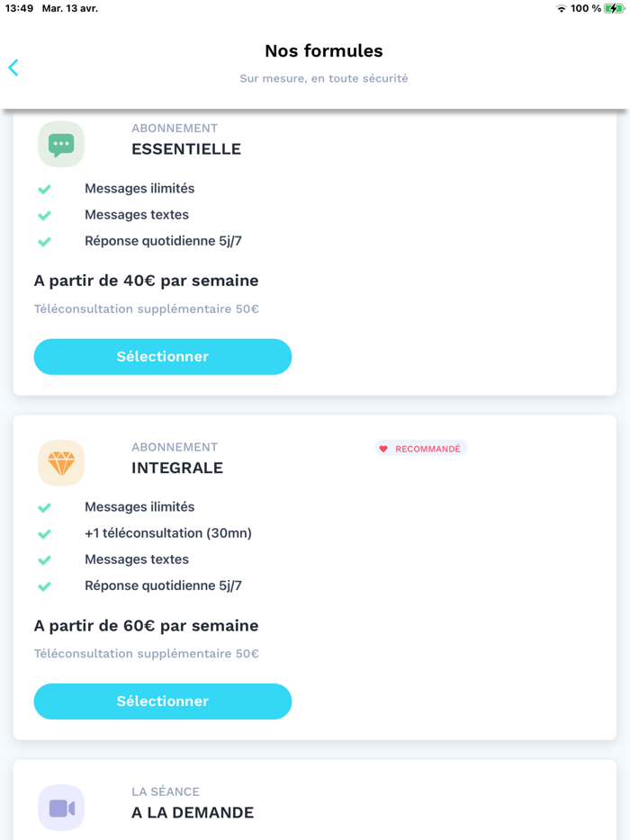Tap checkmark beside Essentielle Messages ilimités

44,189
